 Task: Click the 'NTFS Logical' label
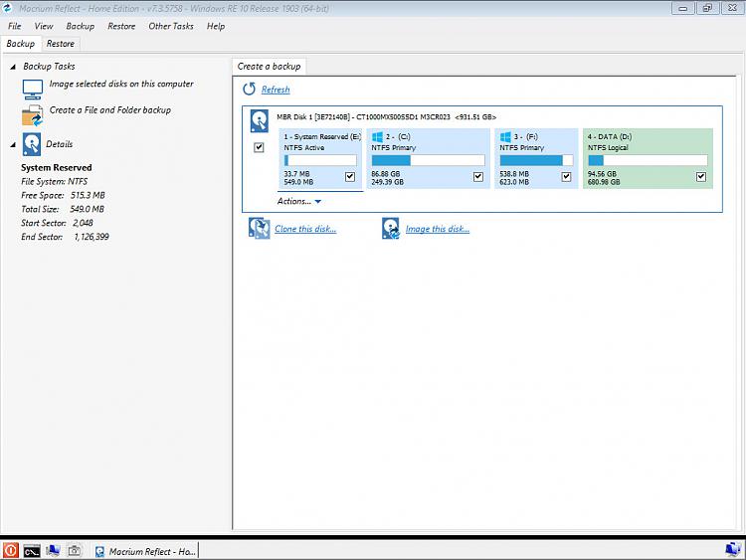coord(608,148)
